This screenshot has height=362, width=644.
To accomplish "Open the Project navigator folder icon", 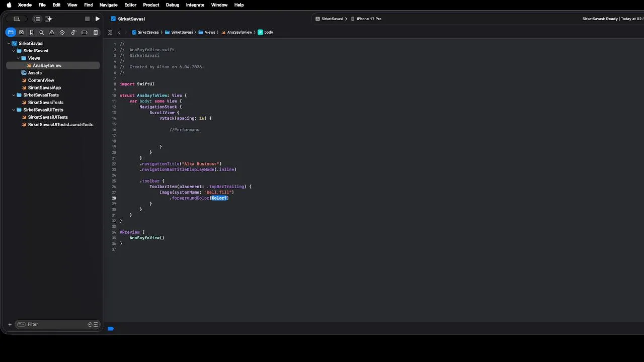I will coord(11,32).
